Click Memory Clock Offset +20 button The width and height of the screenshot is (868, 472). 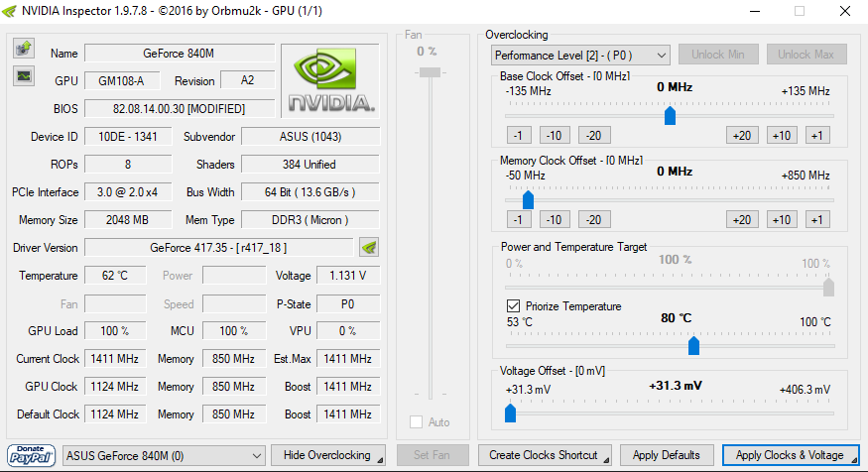coord(742,220)
